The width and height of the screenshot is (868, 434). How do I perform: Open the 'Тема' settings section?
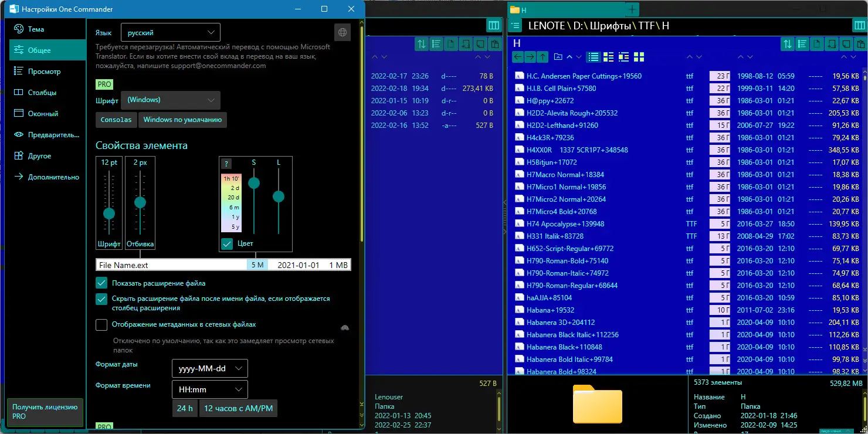tap(36, 29)
